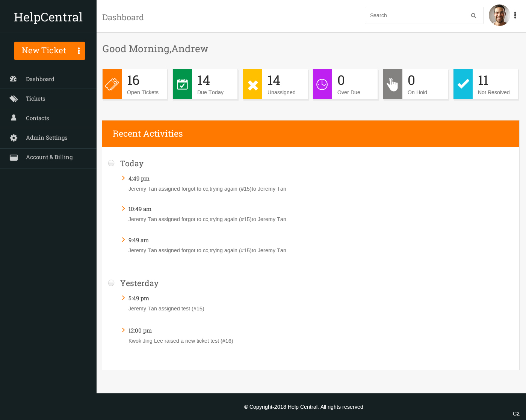Click the green Due Today calendar icon
This screenshot has height=420, width=526.
pyautogui.click(x=182, y=84)
